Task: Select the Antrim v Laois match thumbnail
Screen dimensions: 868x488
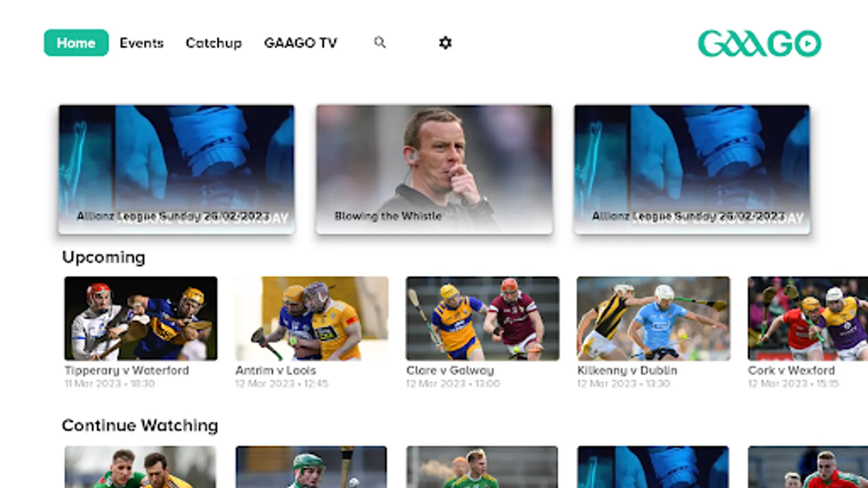Action: click(312, 318)
